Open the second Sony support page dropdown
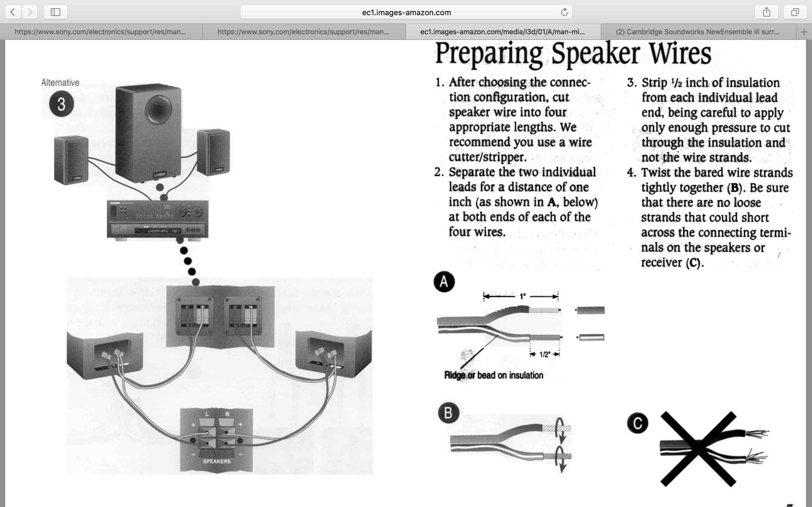Image resolution: width=812 pixels, height=507 pixels. click(304, 32)
